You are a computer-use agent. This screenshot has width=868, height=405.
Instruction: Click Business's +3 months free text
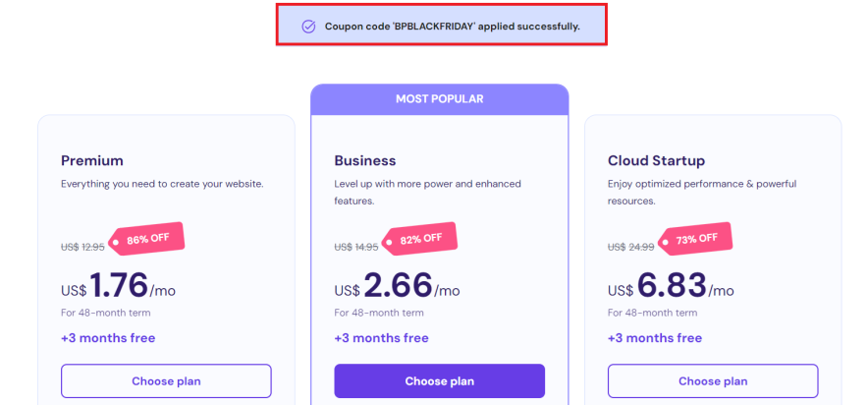[x=381, y=338]
